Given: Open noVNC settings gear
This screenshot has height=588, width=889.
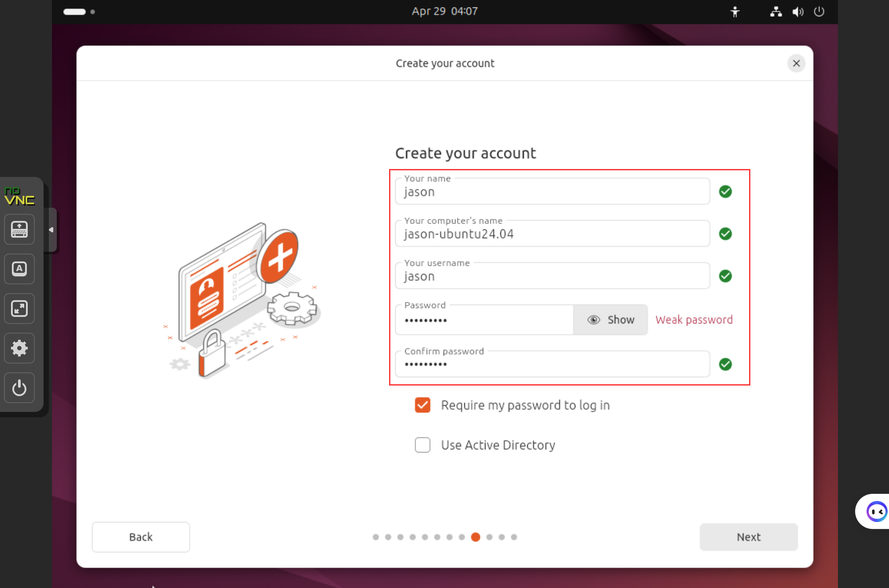Looking at the screenshot, I should [19, 348].
